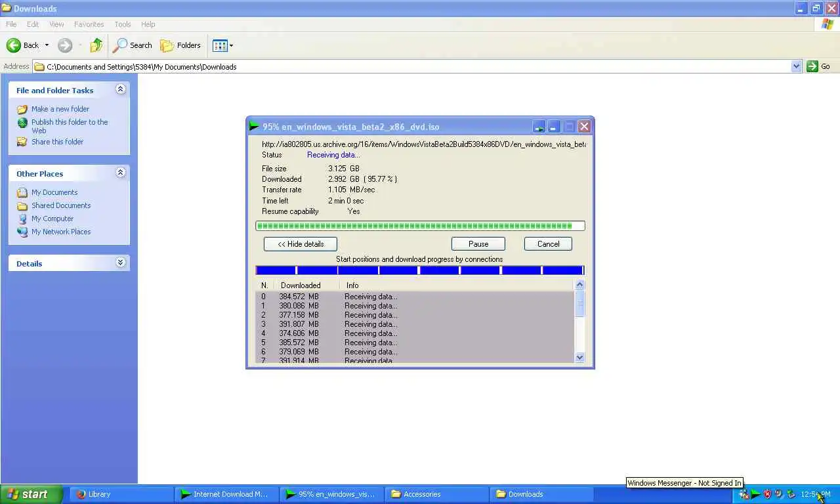The height and width of the screenshot is (504, 840).
Task: Click the download-to-tray icon in dialog title bar
Action: point(539,126)
